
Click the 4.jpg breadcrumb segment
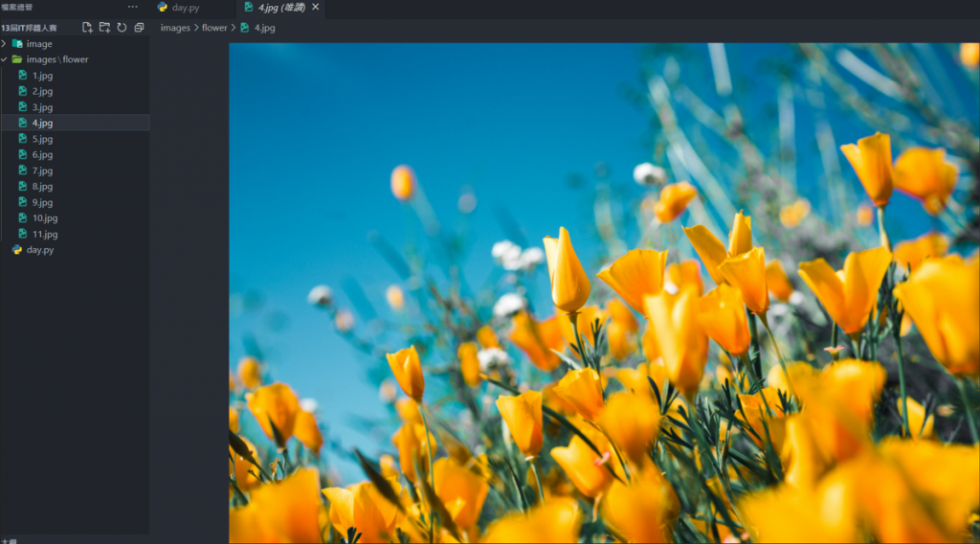tap(264, 28)
